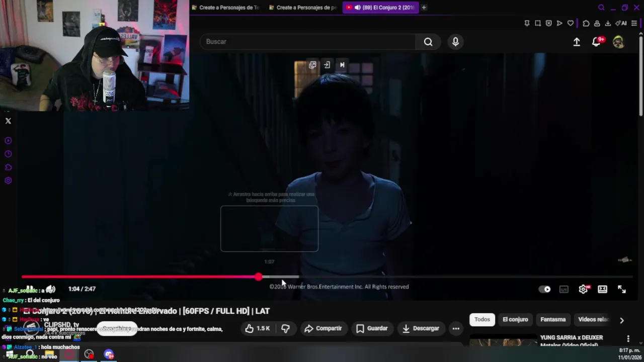Click the snapshot capture icon in toolbar

[x=538, y=23]
